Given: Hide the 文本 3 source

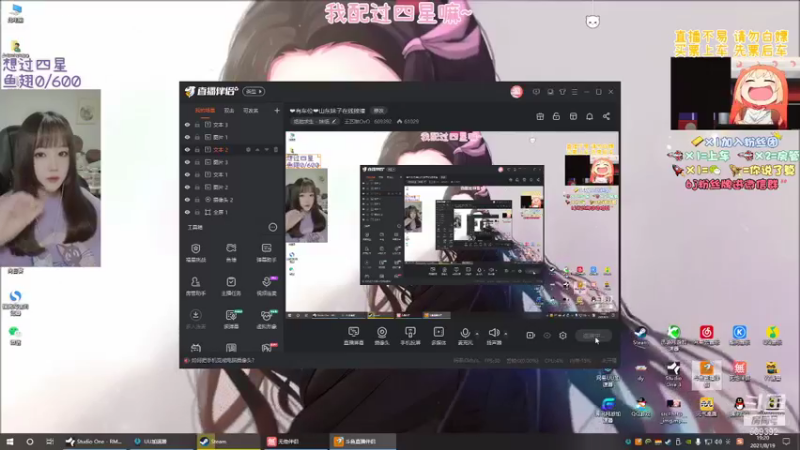Looking at the screenshot, I should tap(187, 125).
